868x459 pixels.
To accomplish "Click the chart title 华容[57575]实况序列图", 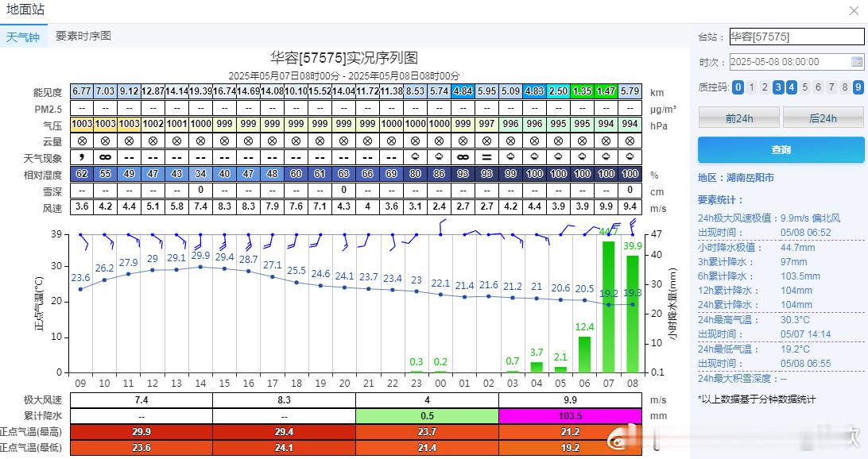I will 343,57.
